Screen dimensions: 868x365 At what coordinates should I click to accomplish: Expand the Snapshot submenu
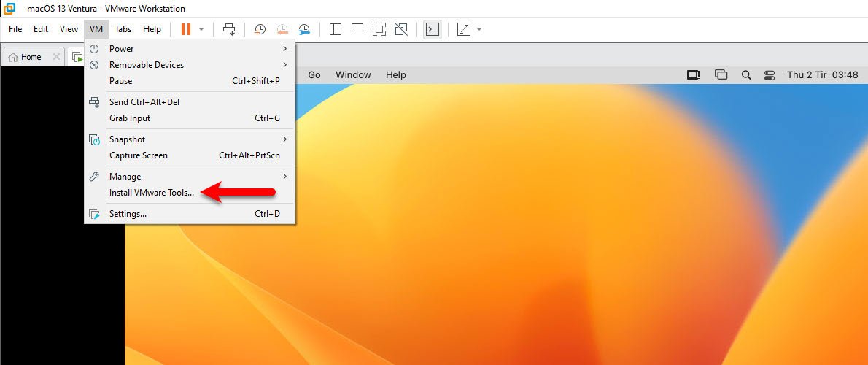[190, 139]
